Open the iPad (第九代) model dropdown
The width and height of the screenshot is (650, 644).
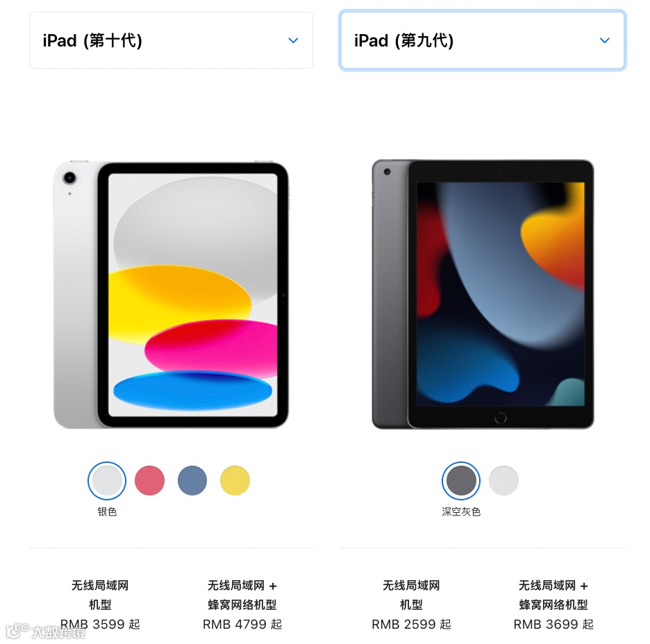[483, 40]
